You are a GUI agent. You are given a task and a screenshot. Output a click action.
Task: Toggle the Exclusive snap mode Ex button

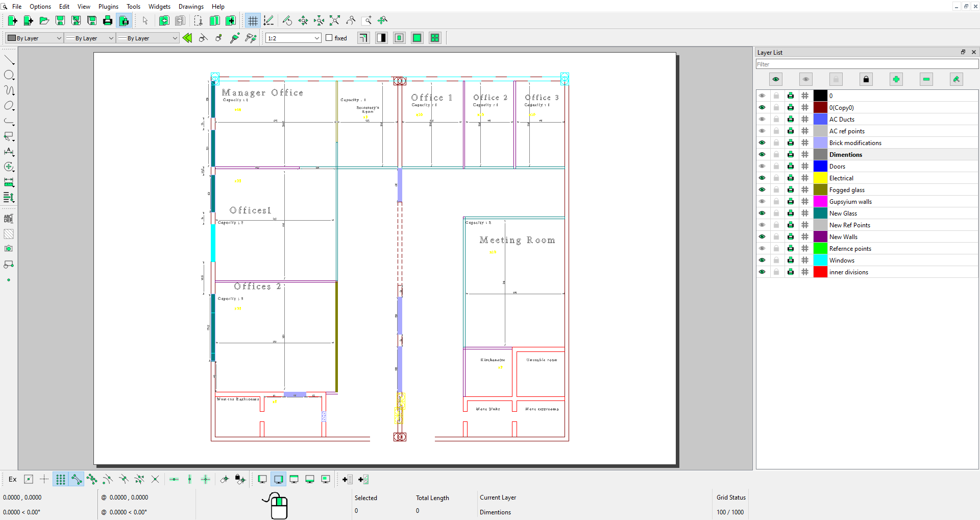point(13,479)
